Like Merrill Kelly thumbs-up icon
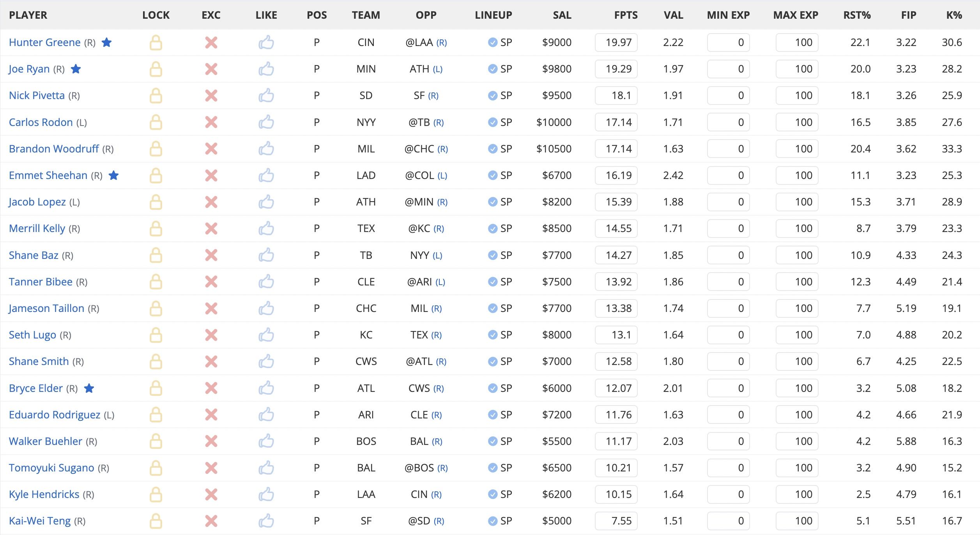 (x=266, y=228)
